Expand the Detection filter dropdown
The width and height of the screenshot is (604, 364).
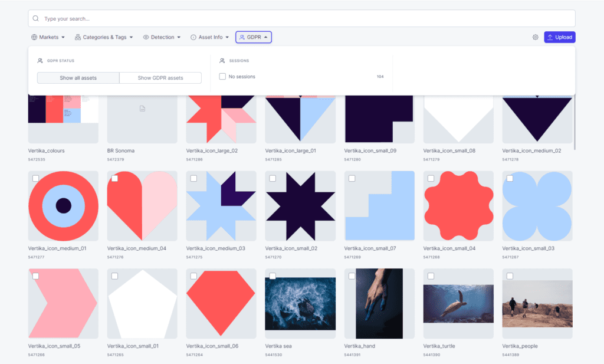162,37
